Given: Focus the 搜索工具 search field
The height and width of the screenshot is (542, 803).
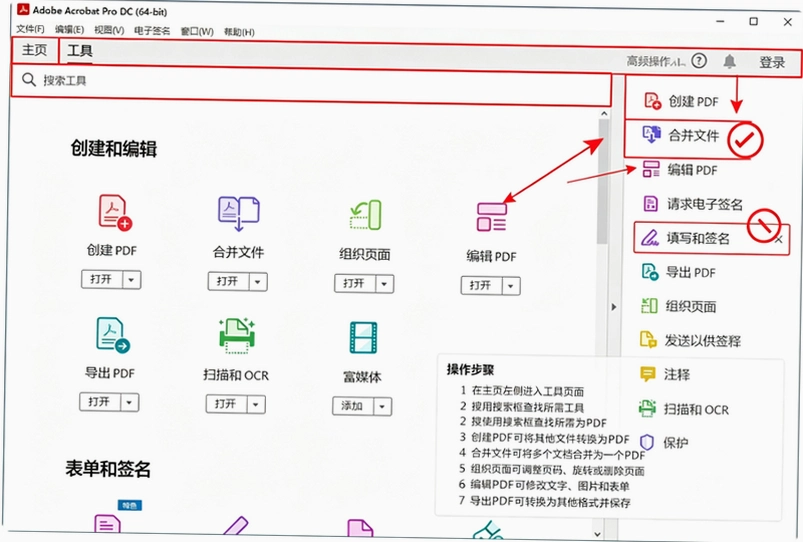Looking at the screenshot, I should pyautogui.click(x=311, y=83).
